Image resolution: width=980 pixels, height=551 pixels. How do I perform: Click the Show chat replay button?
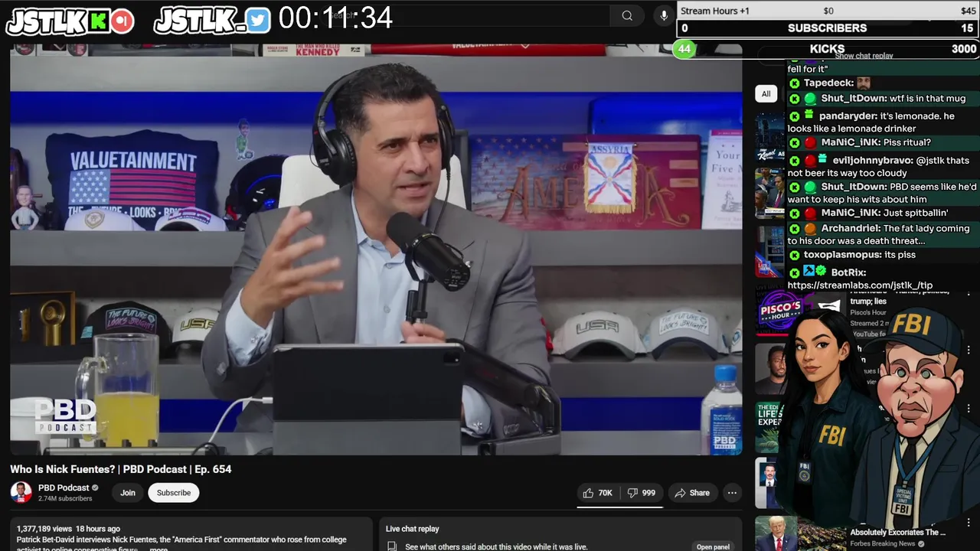(x=864, y=56)
